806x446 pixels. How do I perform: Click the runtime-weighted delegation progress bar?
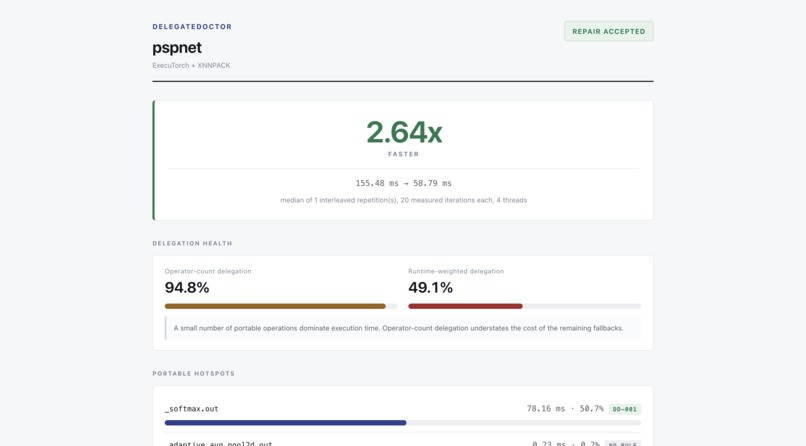click(x=524, y=306)
